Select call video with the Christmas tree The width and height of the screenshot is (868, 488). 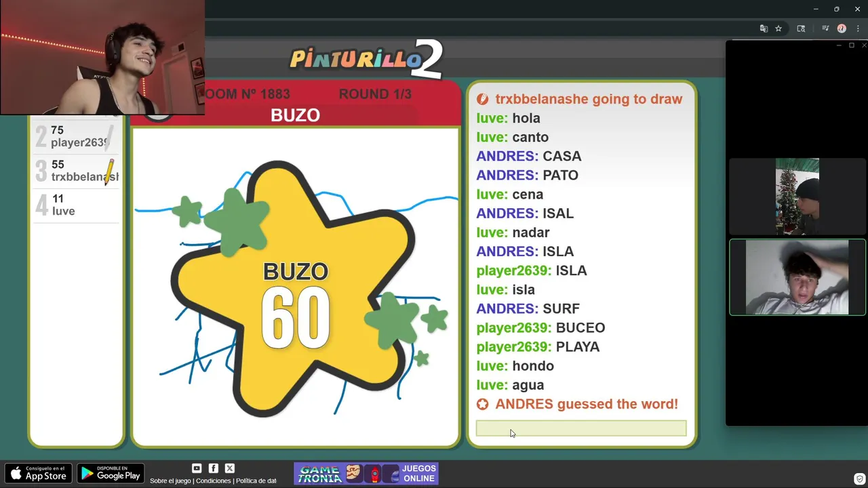(797, 197)
